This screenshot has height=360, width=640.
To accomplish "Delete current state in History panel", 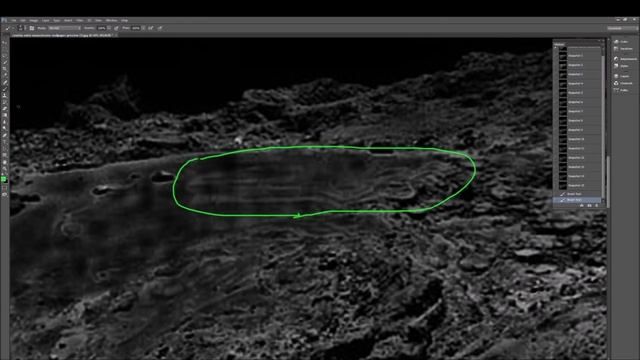I will tap(596, 206).
